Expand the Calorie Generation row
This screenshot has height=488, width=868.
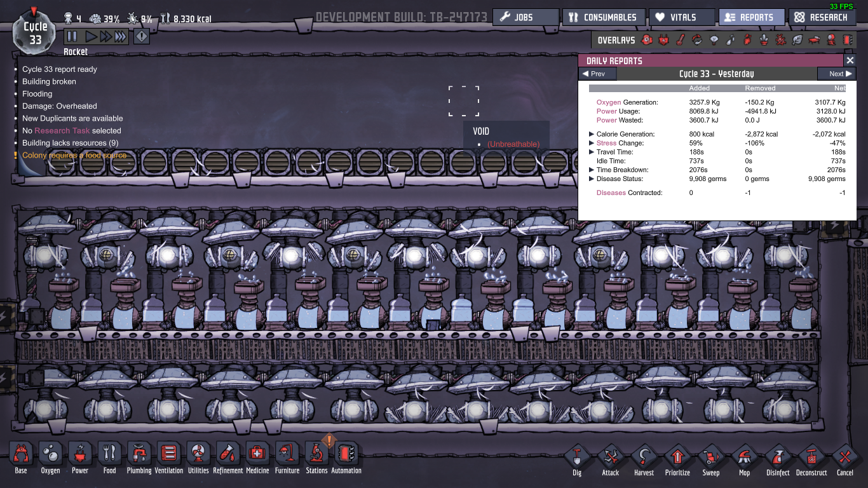[x=592, y=134]
